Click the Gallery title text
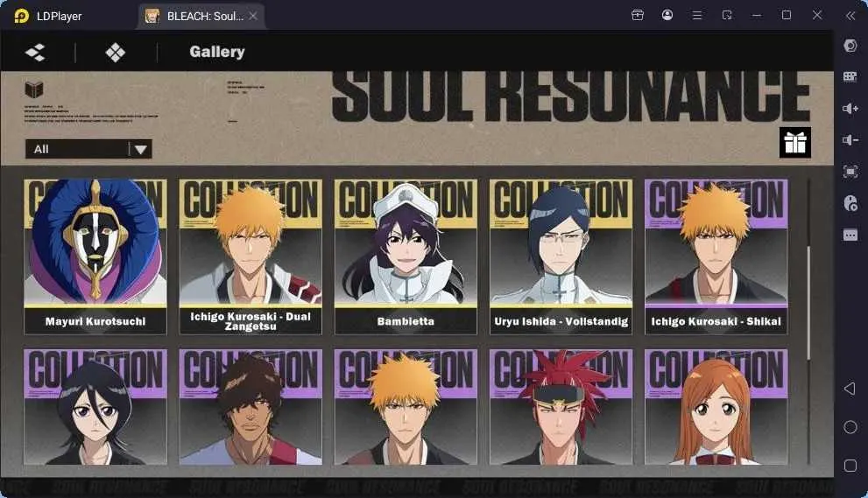The height and width of the screenshot is (498, 868). pos(217,52)
